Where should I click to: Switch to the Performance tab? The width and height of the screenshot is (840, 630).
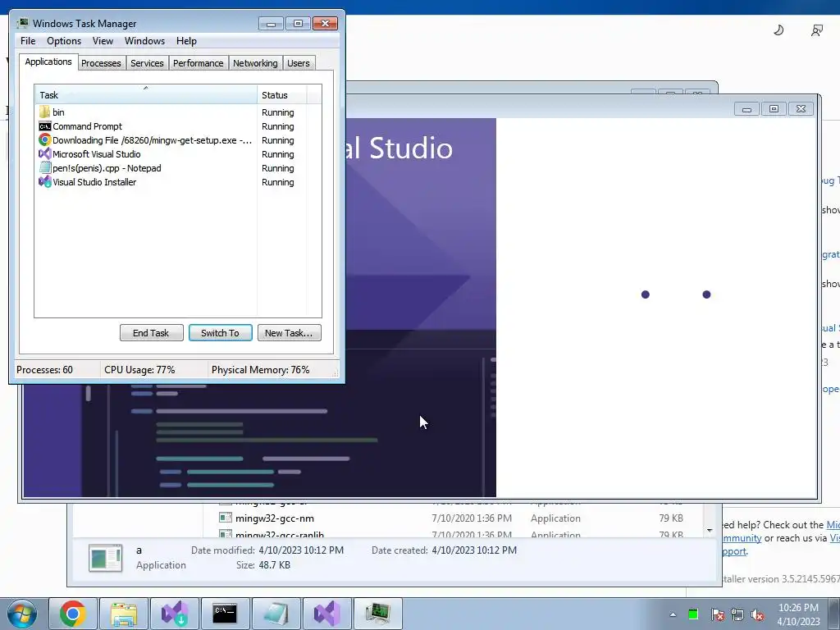click(x=198, y=63)
